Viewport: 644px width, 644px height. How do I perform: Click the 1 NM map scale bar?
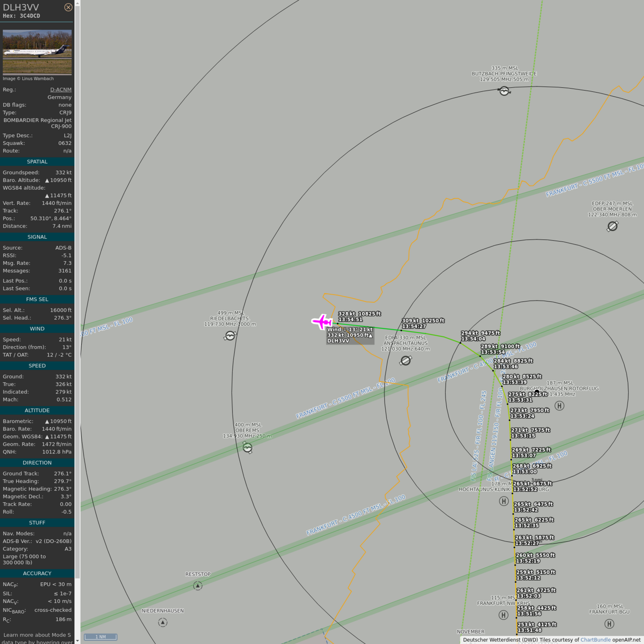101,637
